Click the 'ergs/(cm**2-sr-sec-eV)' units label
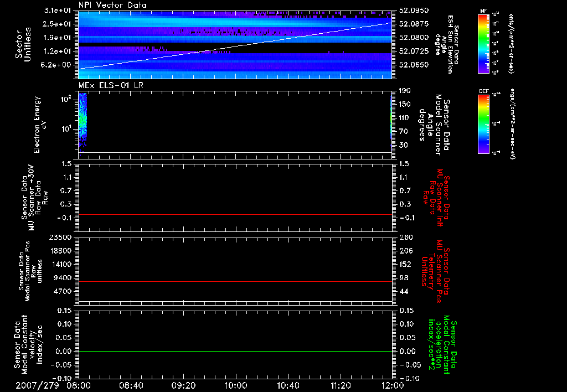 [513, 123]
